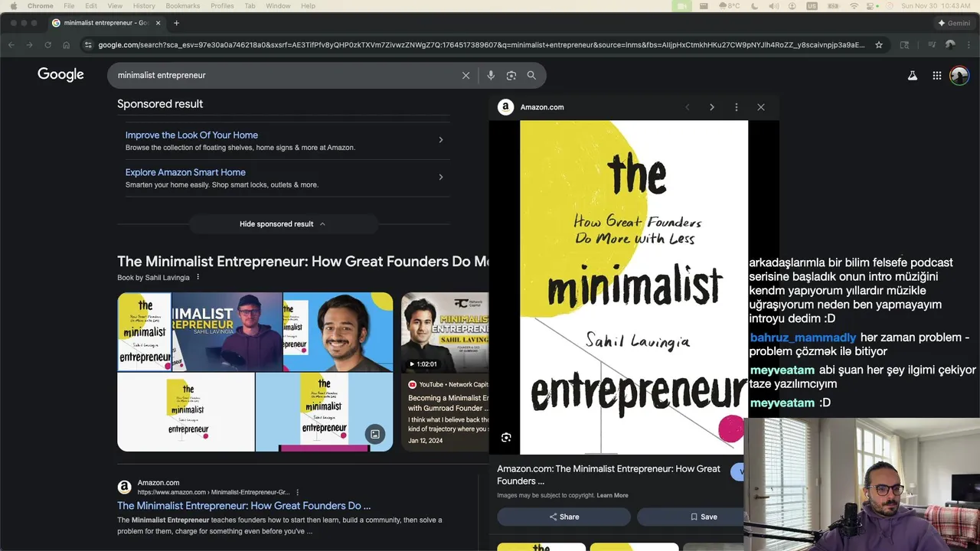
Task: Open Amazon result The Minimalist Entrepreneur link
Action: coord(243,506)
